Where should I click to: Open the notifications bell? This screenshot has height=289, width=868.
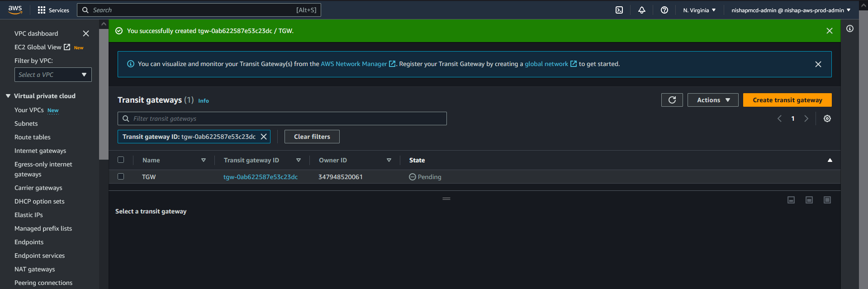click(641, 10)
